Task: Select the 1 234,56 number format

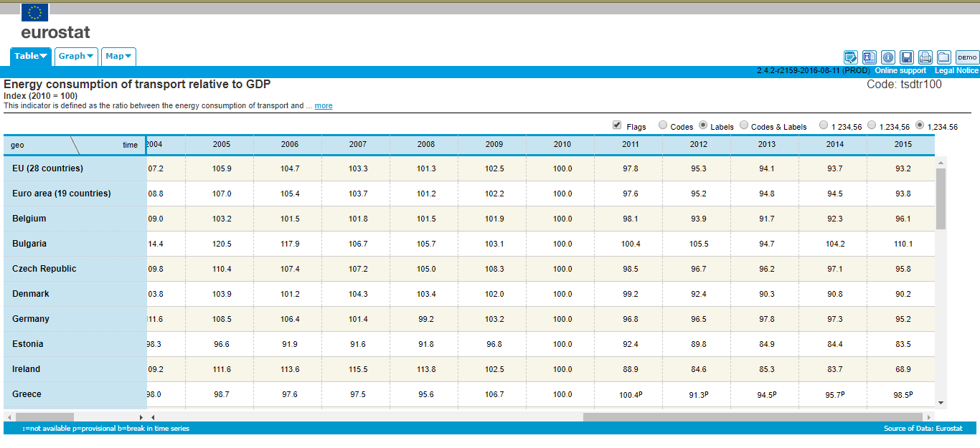Action: (x=824, y=125)
